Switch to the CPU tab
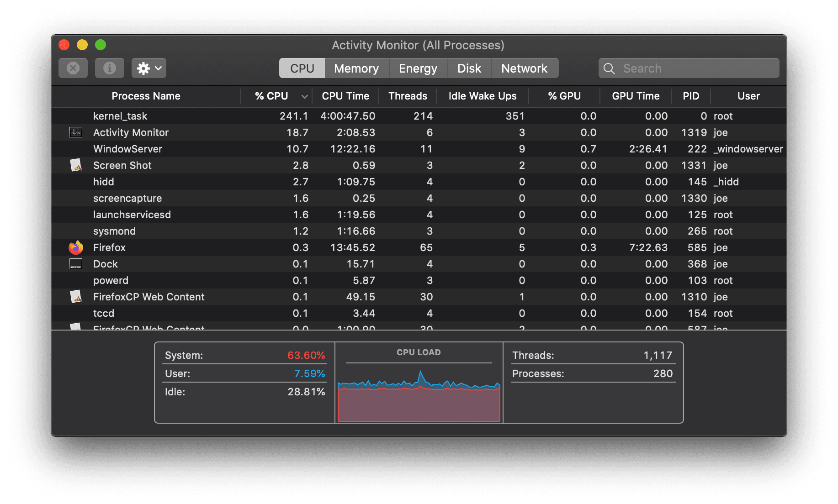Viewport: 838px width, 504px height. point(302,68)
